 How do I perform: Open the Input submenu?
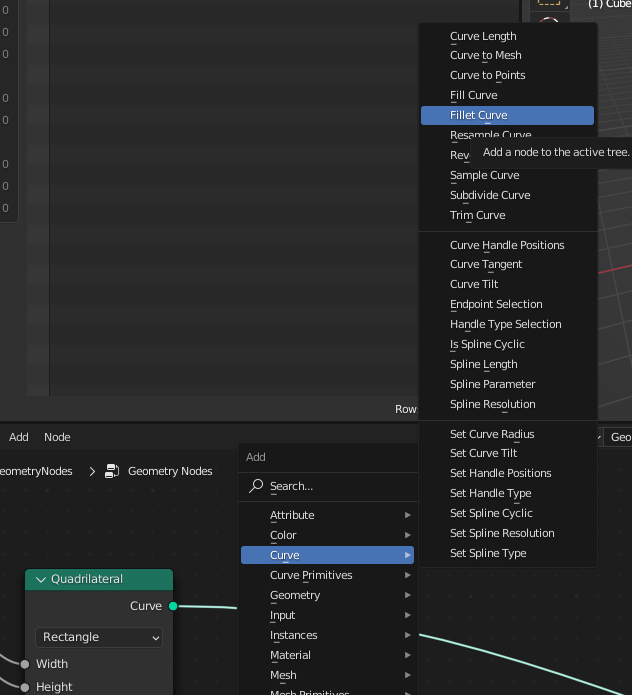327,615
